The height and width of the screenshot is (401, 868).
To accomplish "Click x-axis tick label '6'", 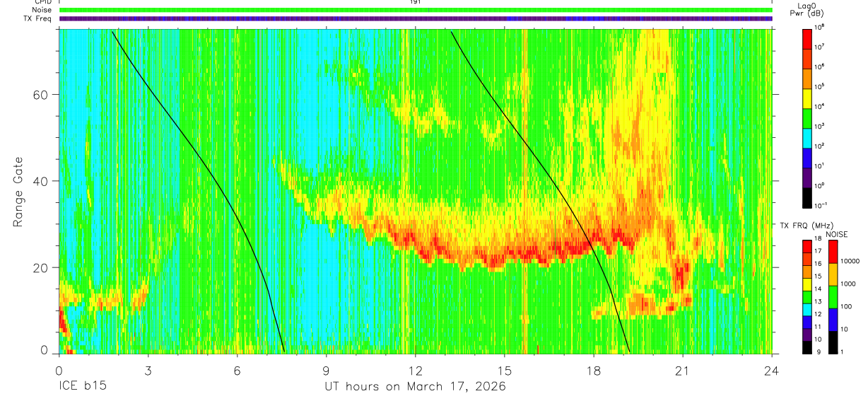I will [x=237, y=371].
